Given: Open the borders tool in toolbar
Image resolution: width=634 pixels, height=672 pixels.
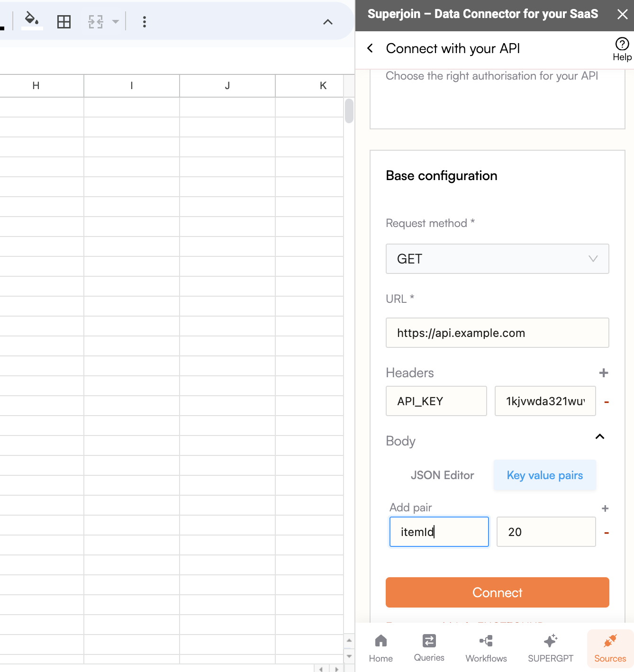Looking at the screenshot, I should coord(64,22).
